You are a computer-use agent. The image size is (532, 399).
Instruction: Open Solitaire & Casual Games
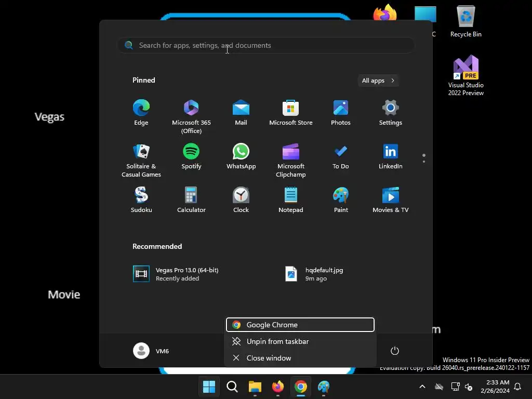point(141,160)
